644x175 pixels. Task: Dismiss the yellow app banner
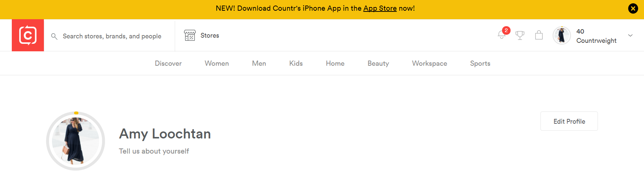tap(633, 8)
